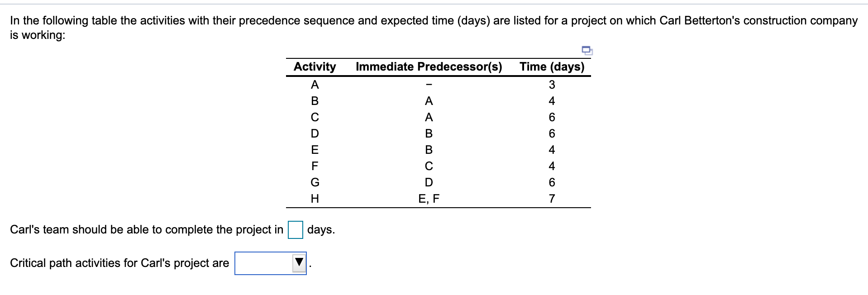Click the Time (days) column header
This screenshot has width=868, height=295.
(x=552, y=67)
